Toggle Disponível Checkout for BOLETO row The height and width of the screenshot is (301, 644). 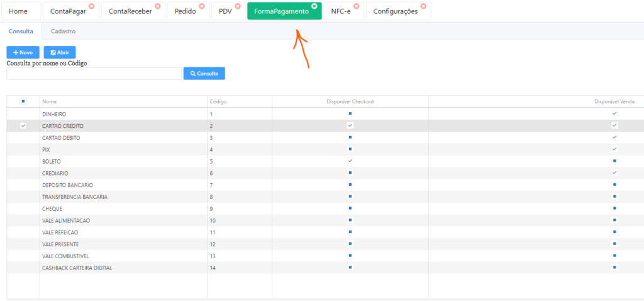[350, 161]
